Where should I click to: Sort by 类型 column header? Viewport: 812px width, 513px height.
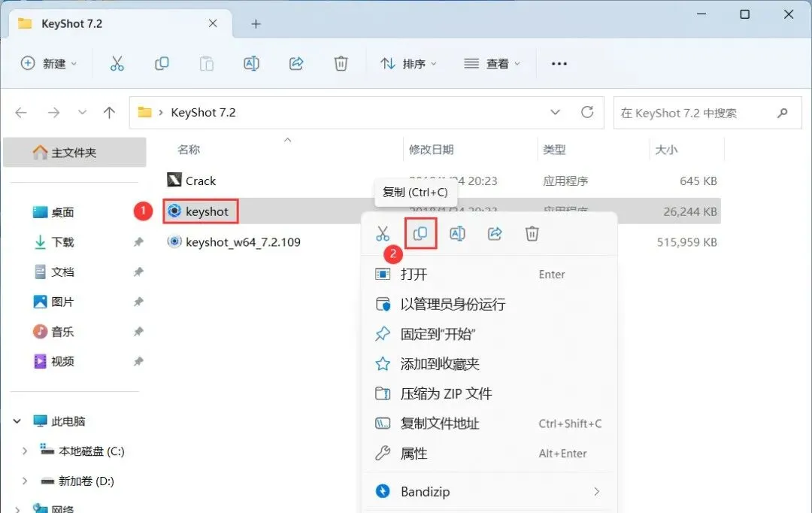[x=554, y=150]
